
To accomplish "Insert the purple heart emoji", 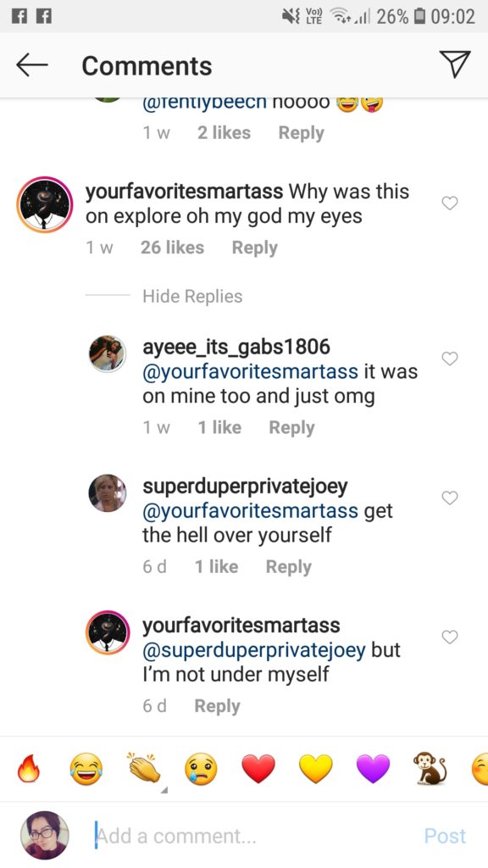I will 374,769.
